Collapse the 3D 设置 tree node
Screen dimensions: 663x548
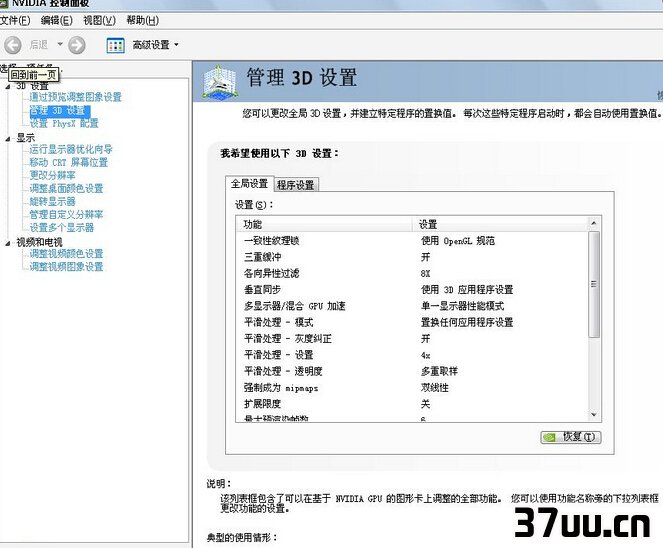[8, 87]
